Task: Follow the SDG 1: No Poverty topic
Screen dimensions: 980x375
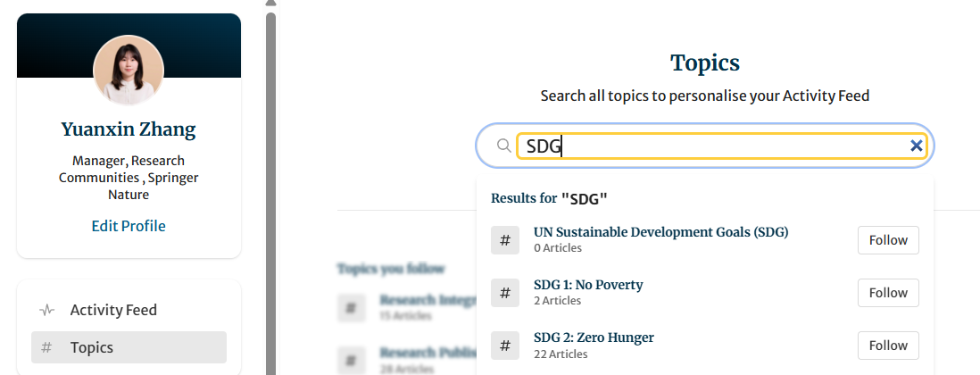Action: click(888, 293)
